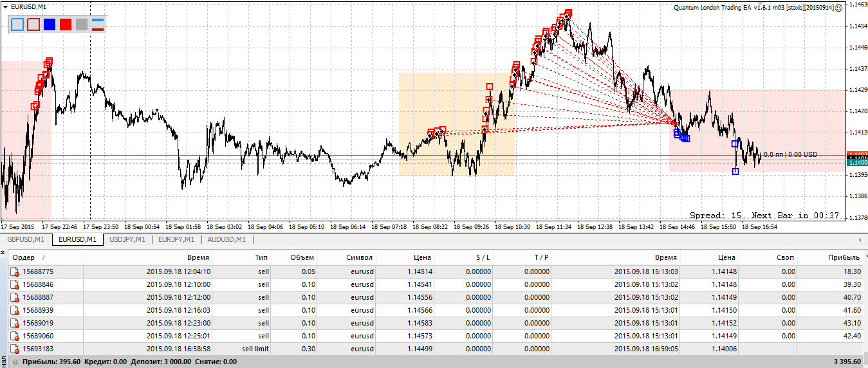The height and width of the screenshot is (368, 868).
Task: Click the blue and red lines panel button
Action: point(98,24)
